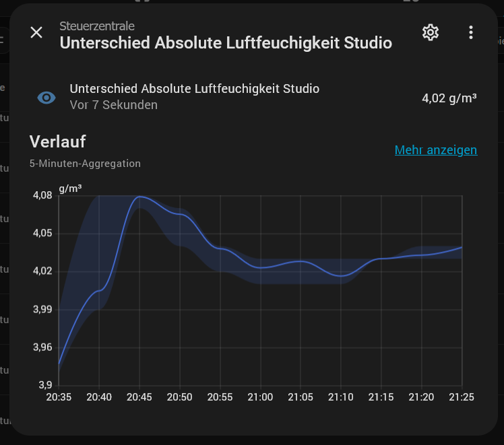Click the 21:25 time axis label
The width and height of the screenshot is (504, 445).
[x=461, y=397]
